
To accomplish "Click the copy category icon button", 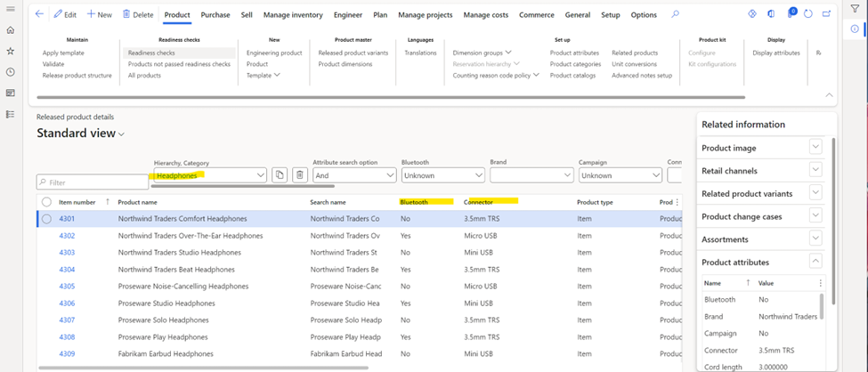I will point(280,175).
